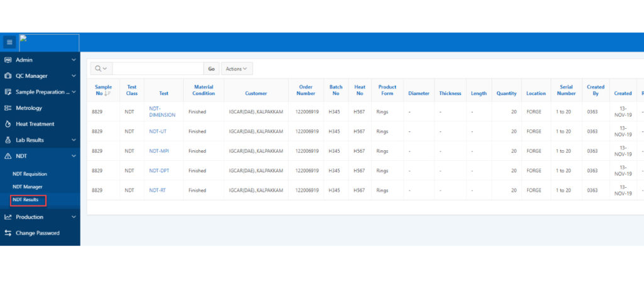Expand the Sample Preparation chevron
Image resolution: width=644 pixels, height=301 pixels.
(74, 92)
